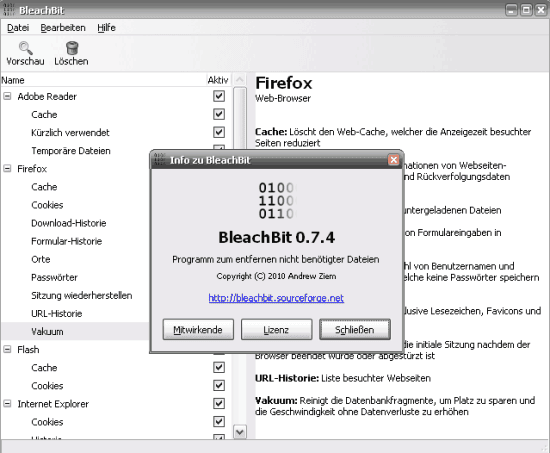Click the BleachBit title bar app icon
The width and height of the screenshot is (550, 453).
tap(8, 9)
